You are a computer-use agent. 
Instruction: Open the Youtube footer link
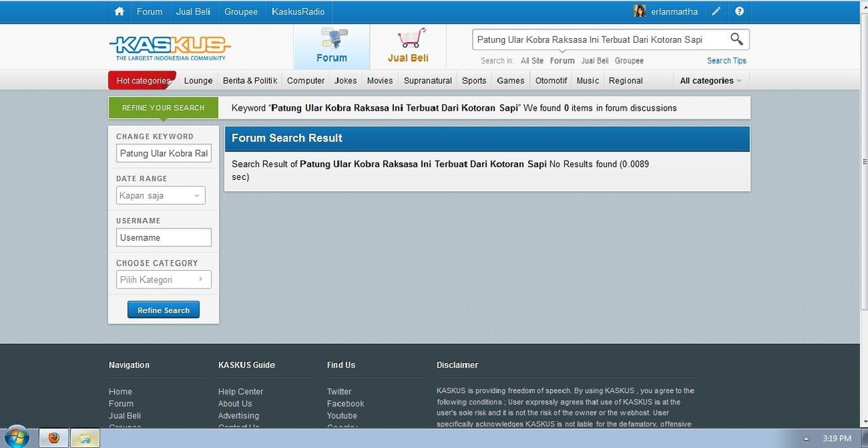[342, 416]
